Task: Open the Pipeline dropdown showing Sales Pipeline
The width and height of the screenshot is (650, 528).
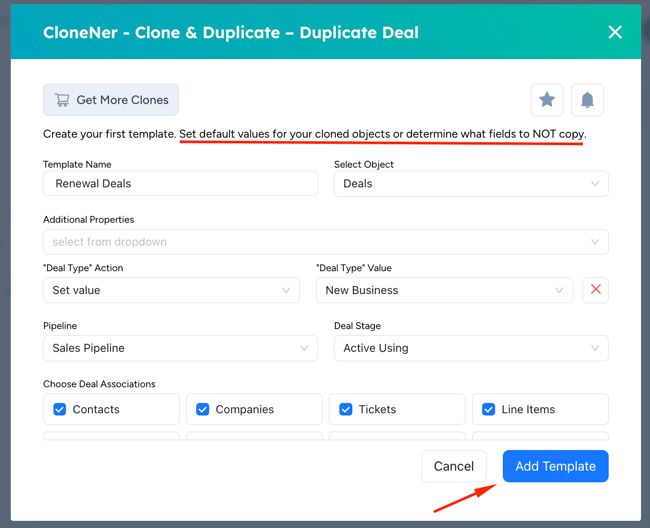Action: click(x=180, y=348)
